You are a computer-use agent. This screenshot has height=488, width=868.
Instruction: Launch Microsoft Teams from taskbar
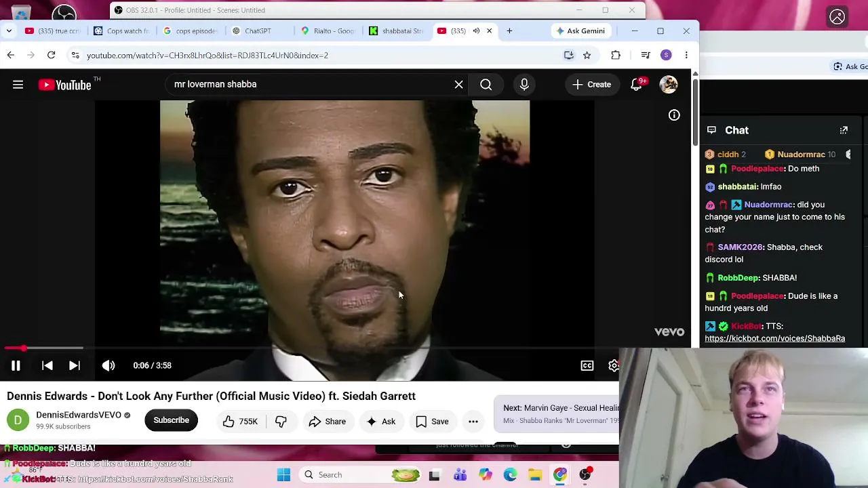click(460, 475)
